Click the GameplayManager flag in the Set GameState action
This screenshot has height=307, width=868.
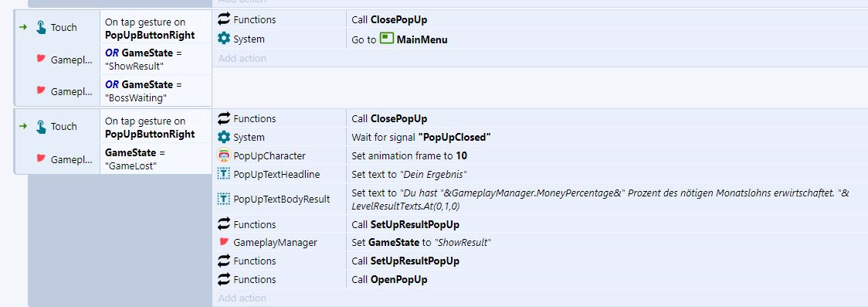pyautogui.click(x=224, y=242)
